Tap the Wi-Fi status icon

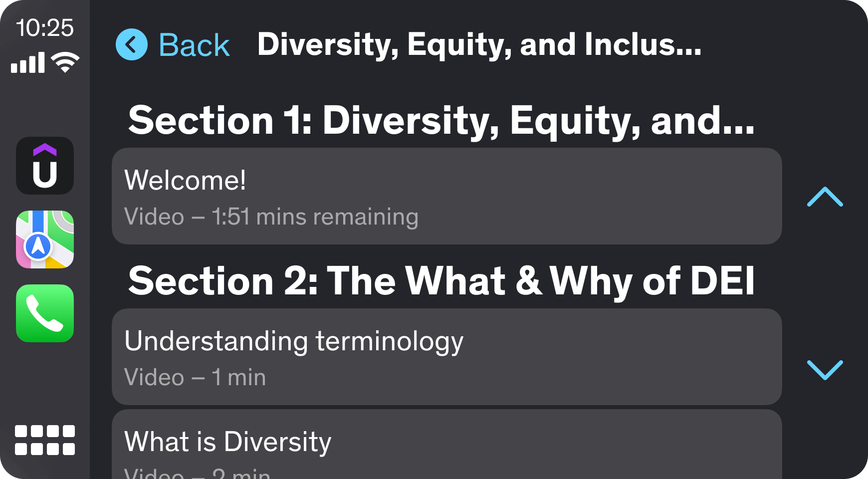tap(65, 62)
